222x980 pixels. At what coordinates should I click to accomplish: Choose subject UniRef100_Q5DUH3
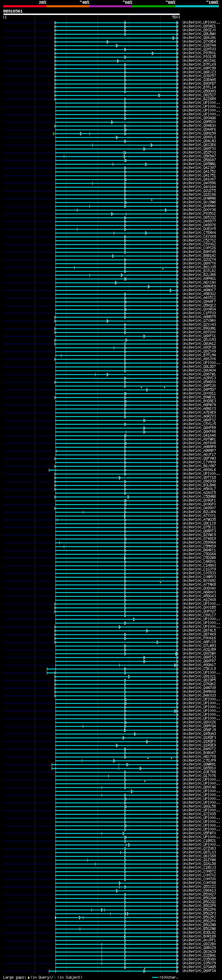coord(199,91)
